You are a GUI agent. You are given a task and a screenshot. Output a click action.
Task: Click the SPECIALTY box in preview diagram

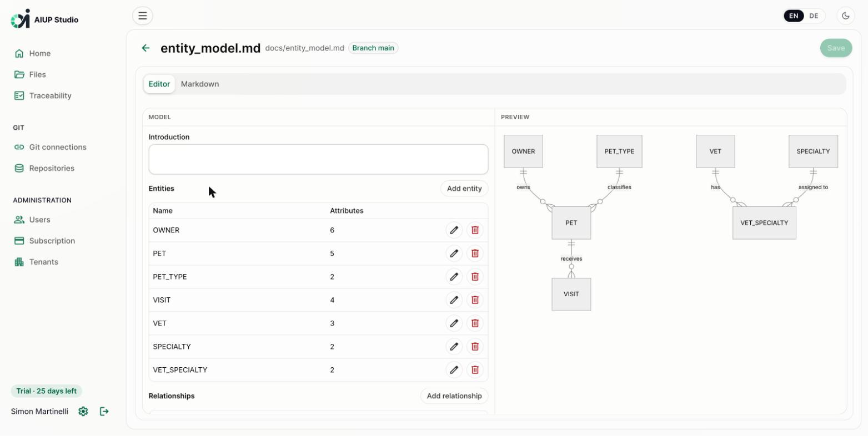click(x=813, y=151)
